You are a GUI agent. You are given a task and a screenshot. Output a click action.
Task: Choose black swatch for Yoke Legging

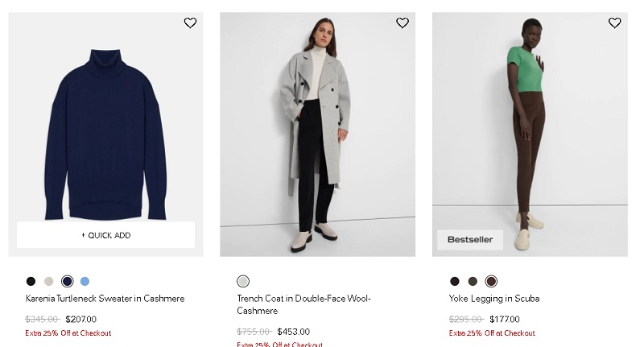tap(455, 281)
